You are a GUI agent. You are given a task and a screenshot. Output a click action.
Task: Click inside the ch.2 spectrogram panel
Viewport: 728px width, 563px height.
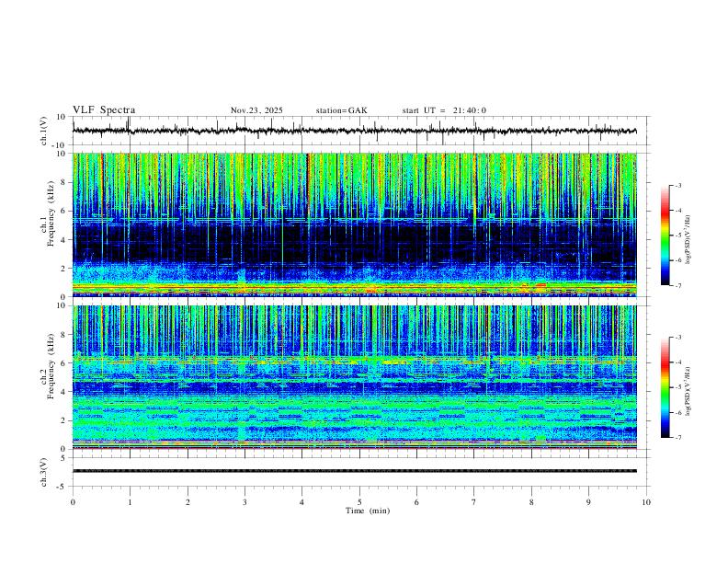(x=355, y=377)
